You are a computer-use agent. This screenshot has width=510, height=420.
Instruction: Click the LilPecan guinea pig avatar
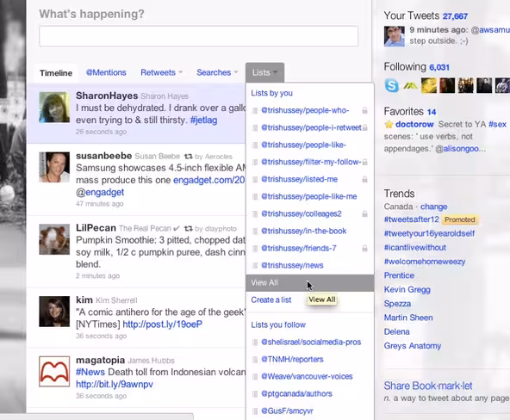(x=54, y=239)
